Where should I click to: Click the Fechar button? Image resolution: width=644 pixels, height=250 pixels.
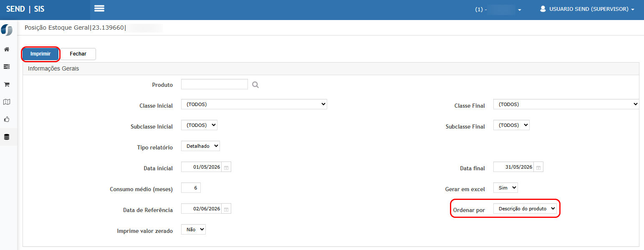point(78,54)
